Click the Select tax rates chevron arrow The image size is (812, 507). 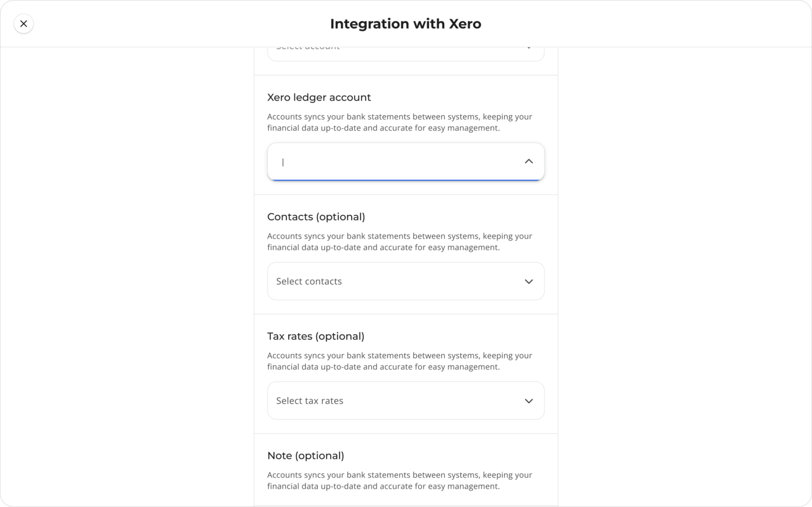click(x=528, y=401)
